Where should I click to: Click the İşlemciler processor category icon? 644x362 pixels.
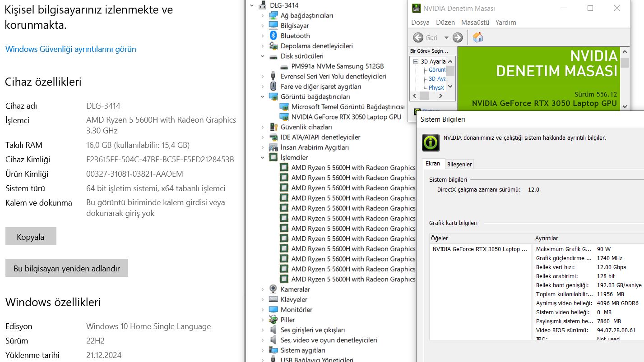pyautogui.click(x=273, y=157)
